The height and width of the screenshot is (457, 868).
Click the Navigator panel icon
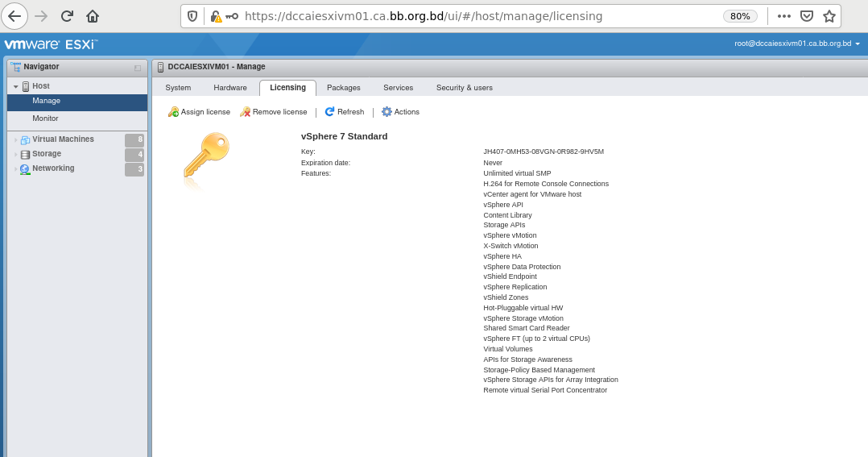click(x=15, y=66)
